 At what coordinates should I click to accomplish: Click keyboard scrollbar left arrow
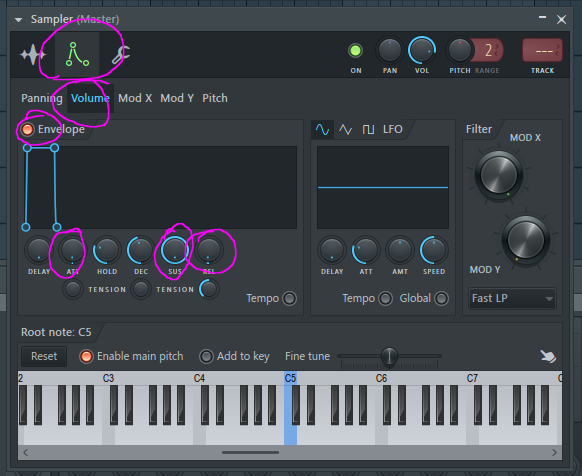[26, 453]
